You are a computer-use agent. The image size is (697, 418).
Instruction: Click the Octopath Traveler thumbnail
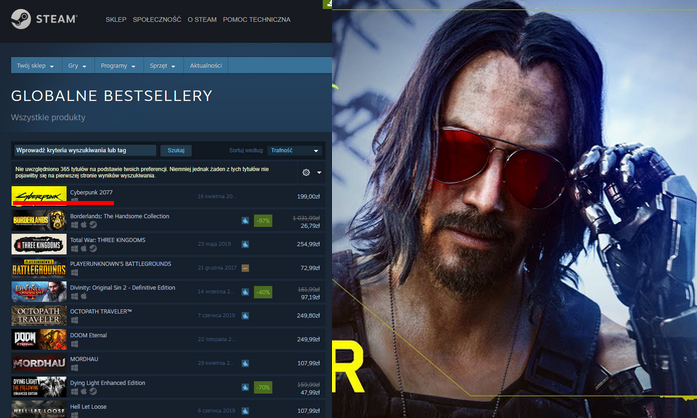click(39, 316)
